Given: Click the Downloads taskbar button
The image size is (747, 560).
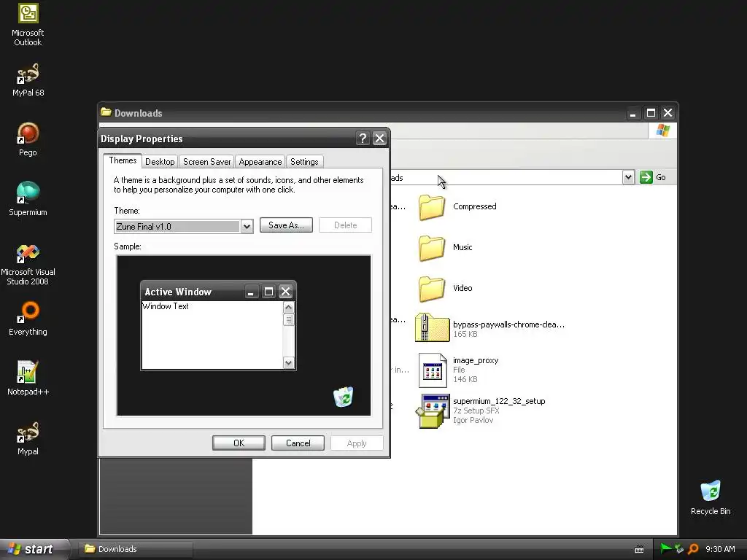Looking at the screenshot, I should (134, 549).
